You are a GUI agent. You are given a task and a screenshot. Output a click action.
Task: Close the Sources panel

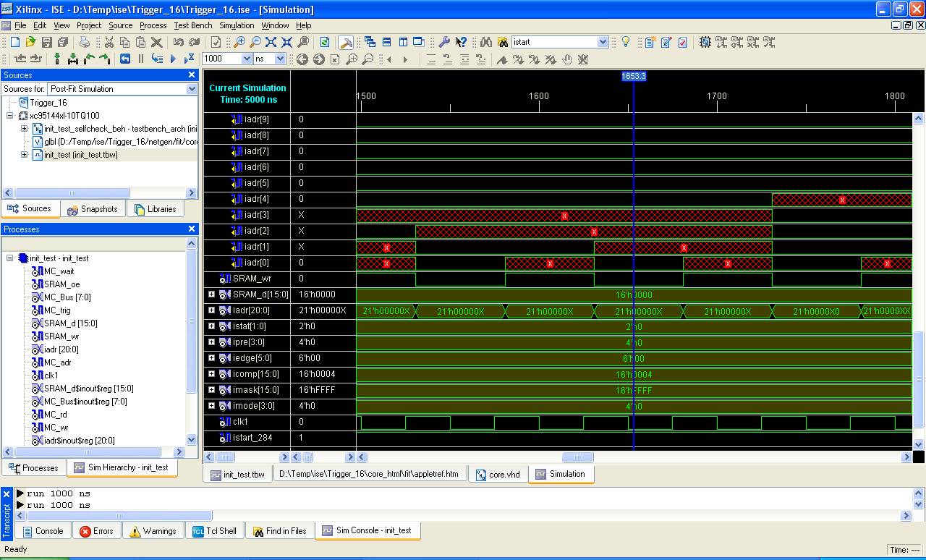[192, 75]
